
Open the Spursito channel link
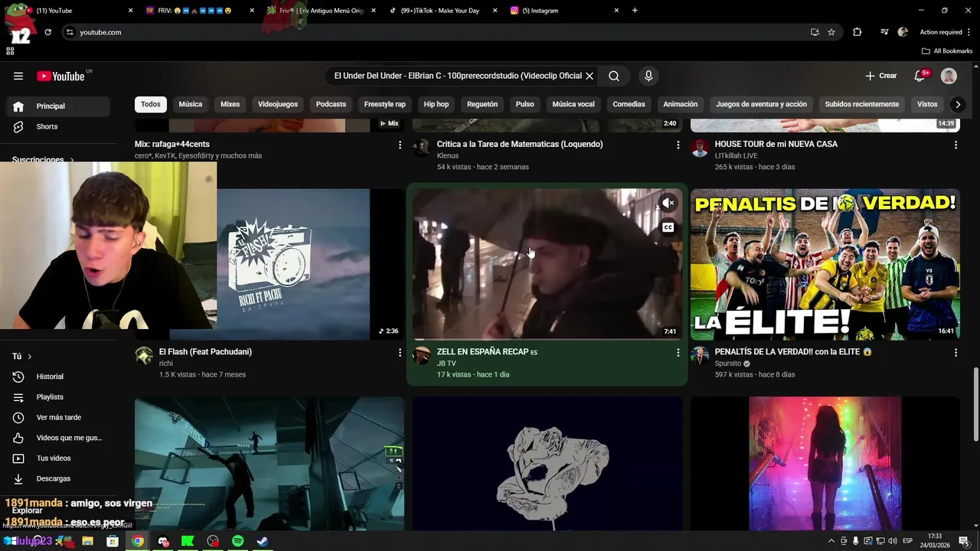pos(728,364)
